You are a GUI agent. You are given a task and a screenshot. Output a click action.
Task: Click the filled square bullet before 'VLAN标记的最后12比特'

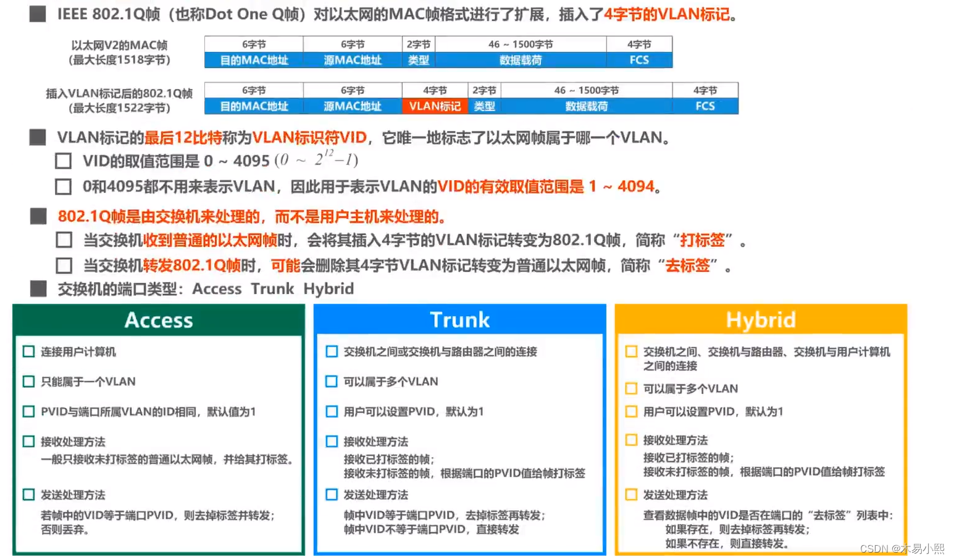coord(38,137)
